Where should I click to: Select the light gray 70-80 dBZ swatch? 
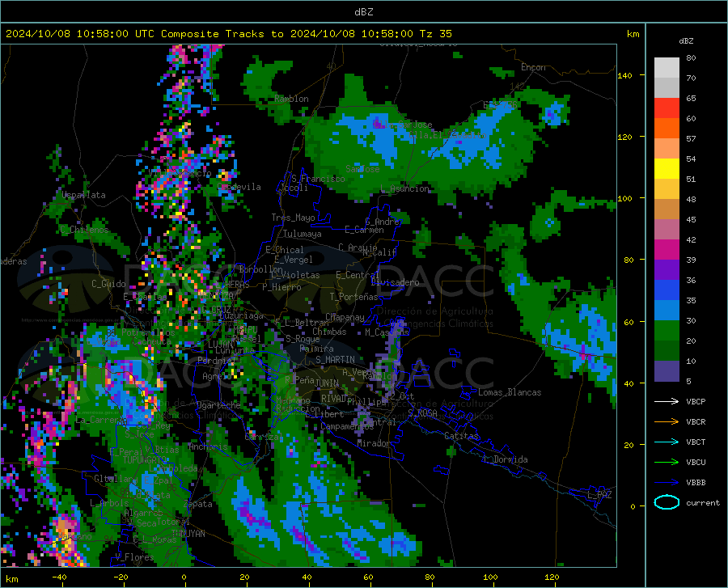pos(667,68)
